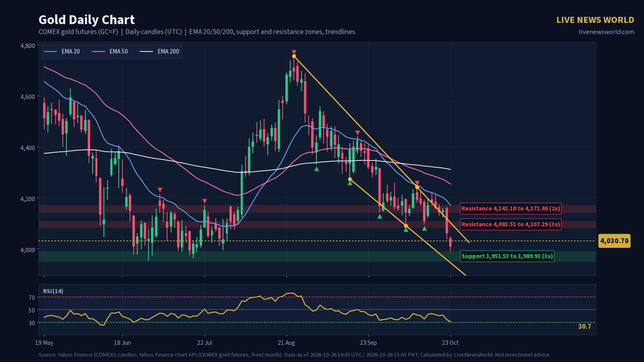Click the 4,000 price axis label
Image resolution: width=644 pixels, height=362 pixels.
coord(28,250)
